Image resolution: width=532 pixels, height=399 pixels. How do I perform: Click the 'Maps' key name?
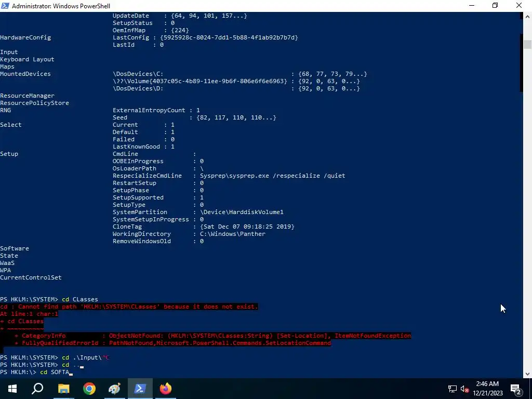[7, 67]
